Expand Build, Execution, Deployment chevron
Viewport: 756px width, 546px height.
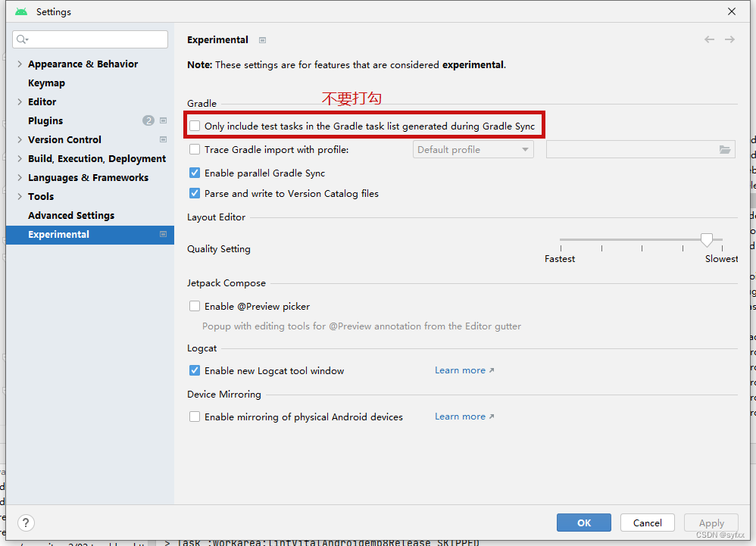click(x=20, y=158)
